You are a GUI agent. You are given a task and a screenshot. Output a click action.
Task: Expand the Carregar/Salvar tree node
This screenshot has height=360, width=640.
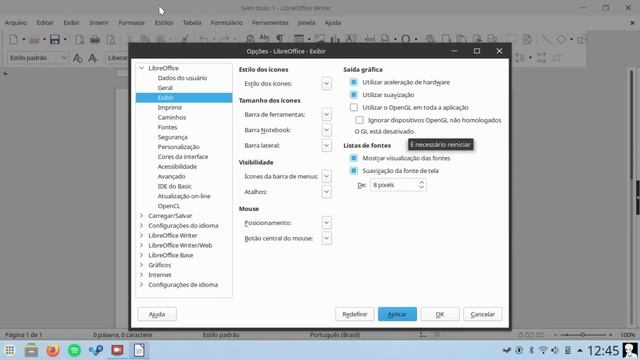[x=142, y=216]
